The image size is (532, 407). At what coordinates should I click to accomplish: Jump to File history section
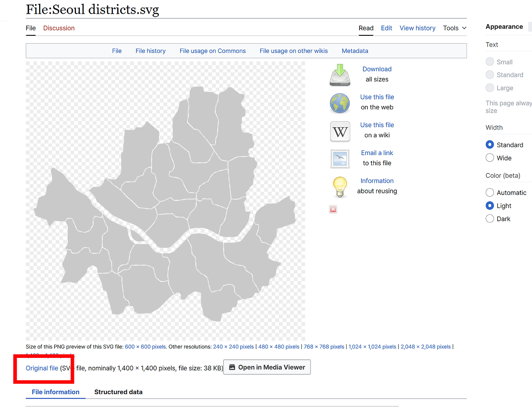pyautogui.click(x=150, y=51)
